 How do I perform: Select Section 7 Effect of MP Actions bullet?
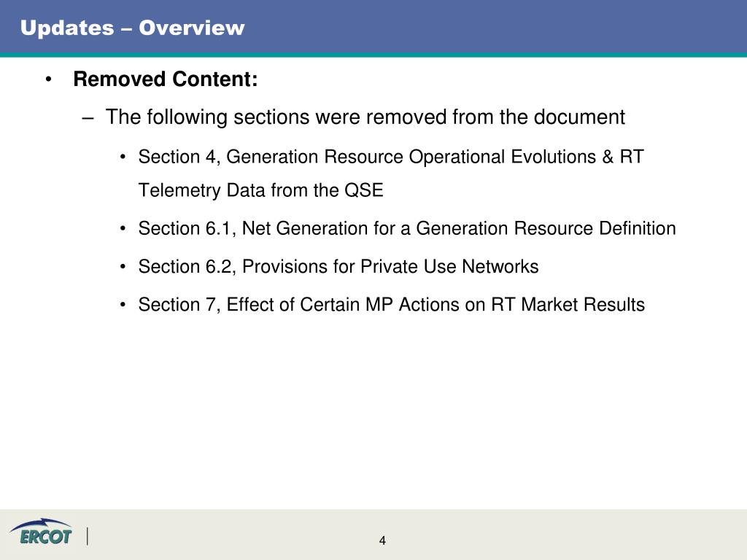pyautogui.click(x=391, y=304)
